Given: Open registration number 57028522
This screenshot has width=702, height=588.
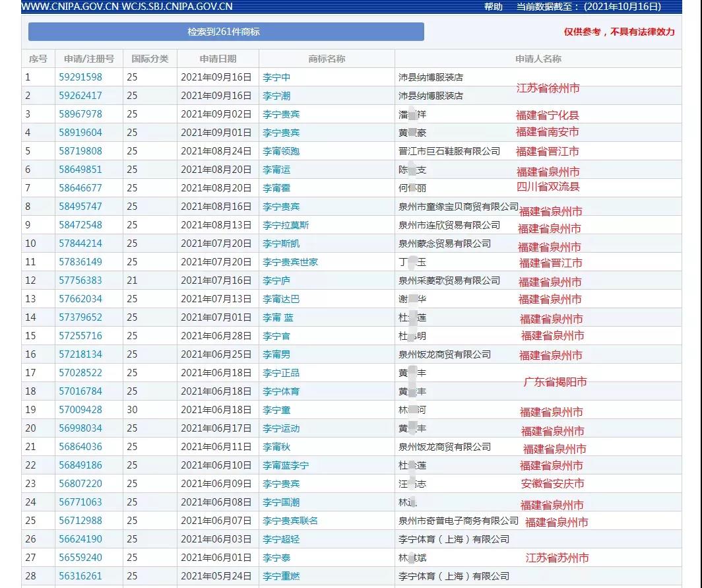Looking at the screenshot, I should 80,373.
